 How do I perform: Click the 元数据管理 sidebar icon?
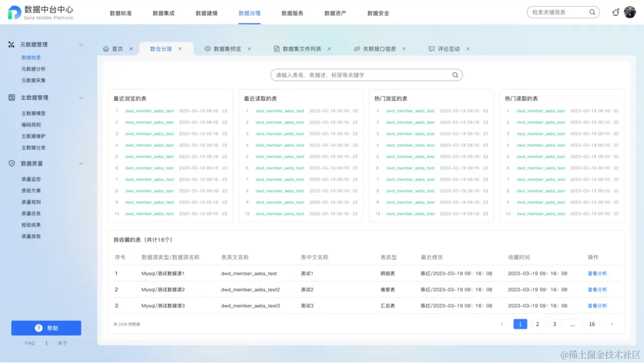(10, 44)
